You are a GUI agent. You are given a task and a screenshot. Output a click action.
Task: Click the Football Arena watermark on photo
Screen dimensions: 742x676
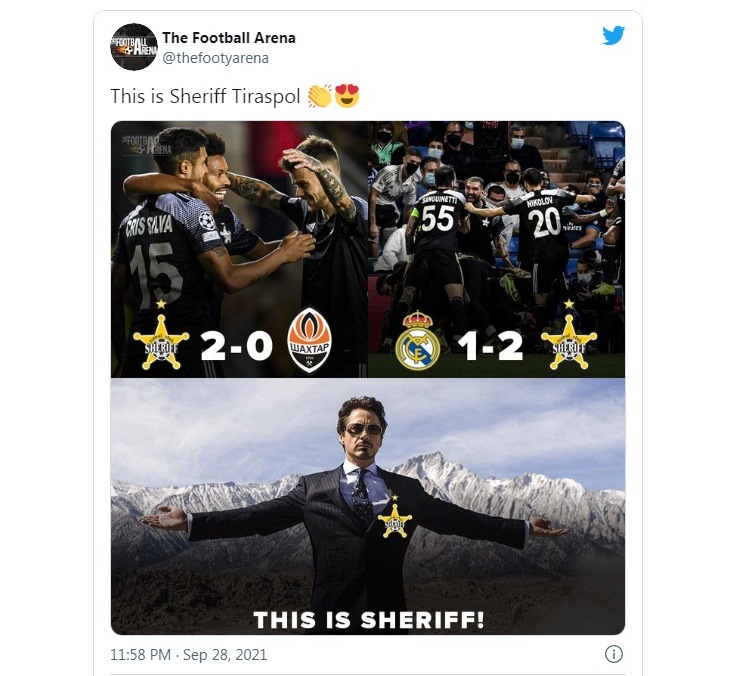[x=147, y=145]
